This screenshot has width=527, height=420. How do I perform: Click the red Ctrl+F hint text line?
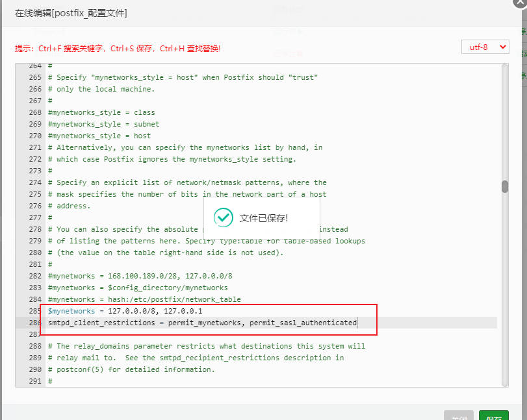(118, 48)
